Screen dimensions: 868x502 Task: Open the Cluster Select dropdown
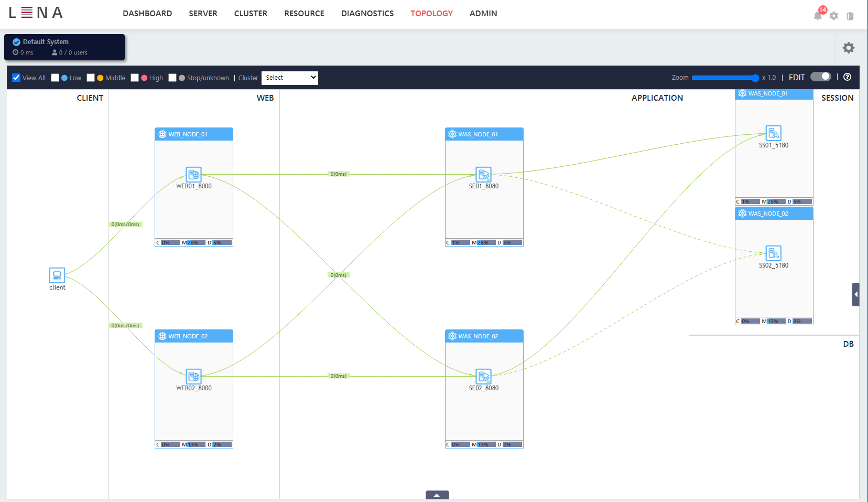coord(290,78)
